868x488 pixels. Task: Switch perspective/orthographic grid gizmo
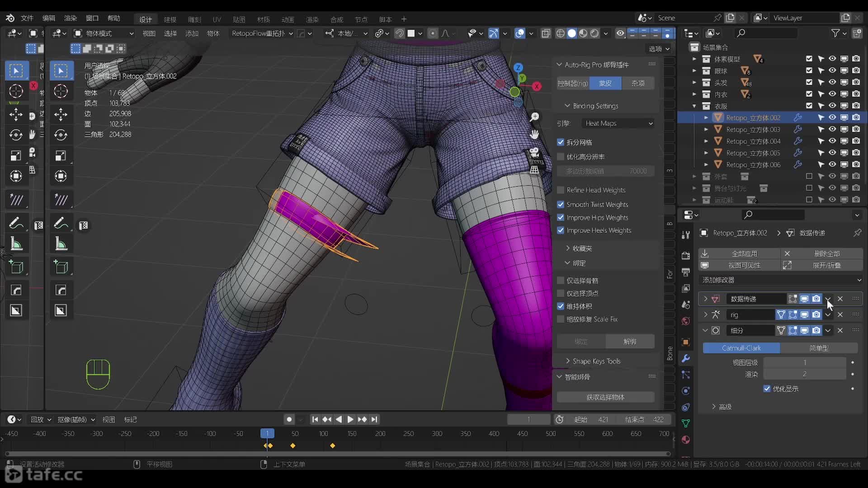pos(534,170)
